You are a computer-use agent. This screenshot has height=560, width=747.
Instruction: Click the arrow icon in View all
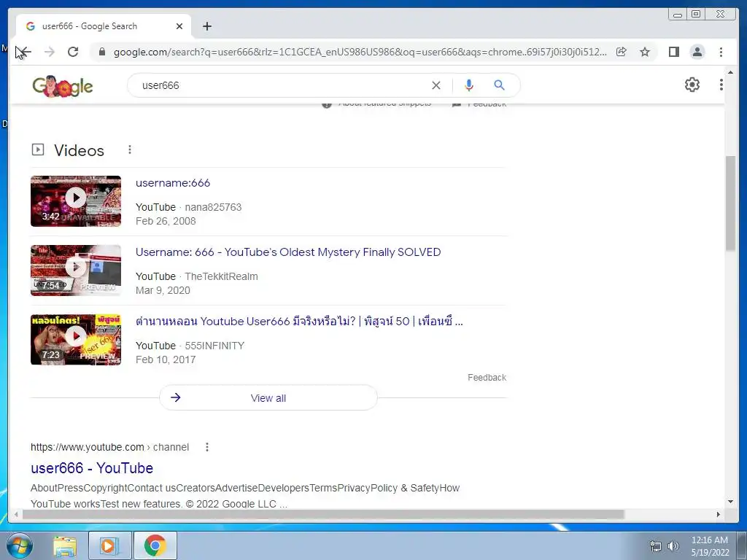tap(175, 397)
